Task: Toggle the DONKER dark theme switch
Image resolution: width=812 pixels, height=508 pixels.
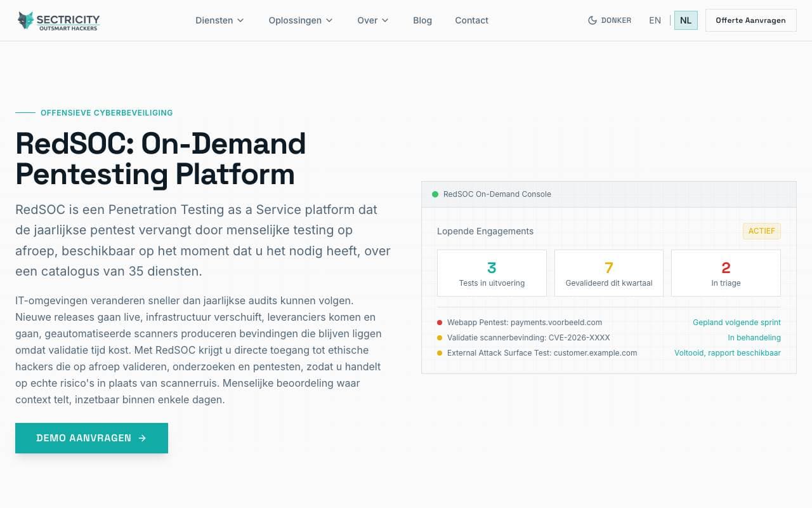Action: [610, 20]
